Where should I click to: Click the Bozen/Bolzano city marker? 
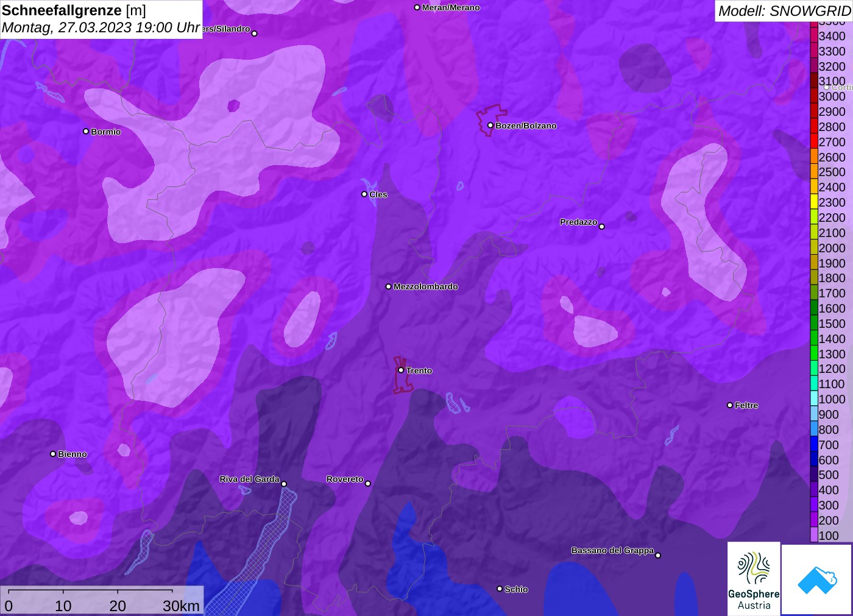[x=490, y=126]
